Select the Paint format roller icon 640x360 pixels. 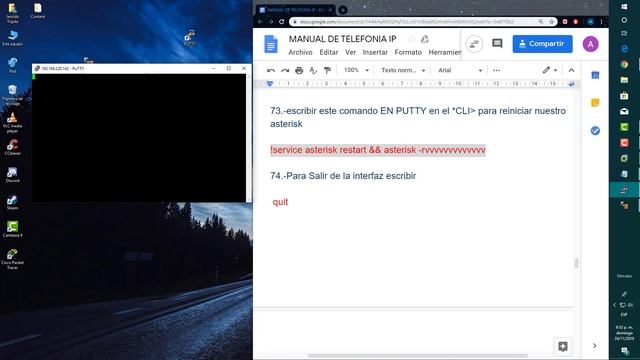[x=327, y=70]
